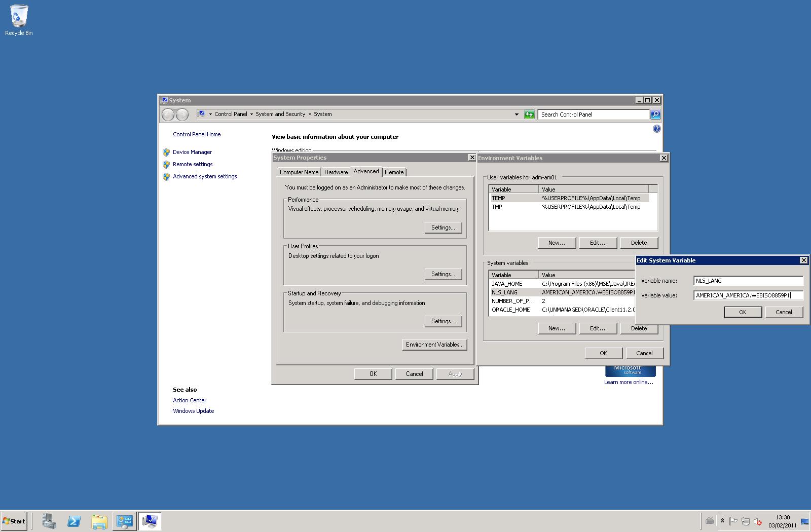
Task: Click the refresh icon beside the address bar
Action: pos(529,114)
